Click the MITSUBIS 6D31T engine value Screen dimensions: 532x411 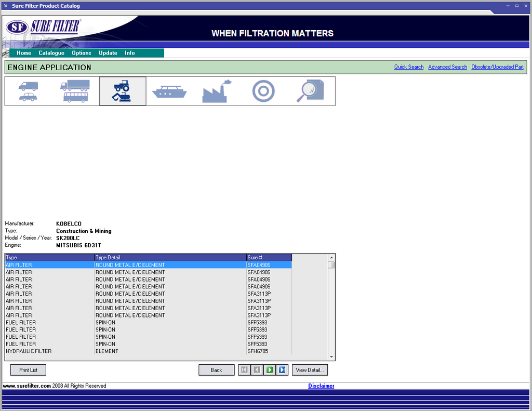point(79,245)
